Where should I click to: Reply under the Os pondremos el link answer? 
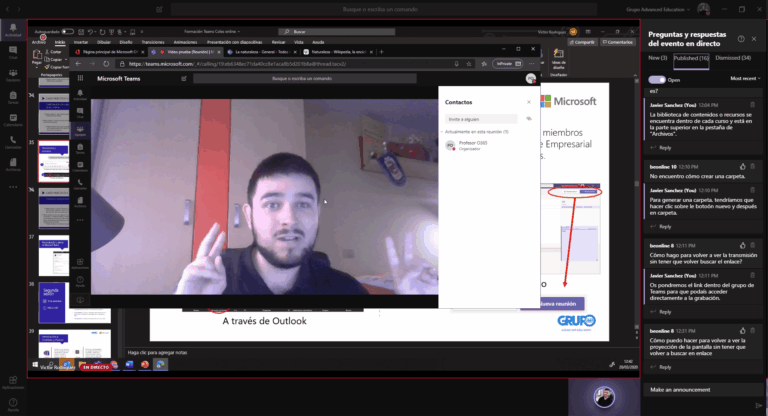tap(661, 312)
